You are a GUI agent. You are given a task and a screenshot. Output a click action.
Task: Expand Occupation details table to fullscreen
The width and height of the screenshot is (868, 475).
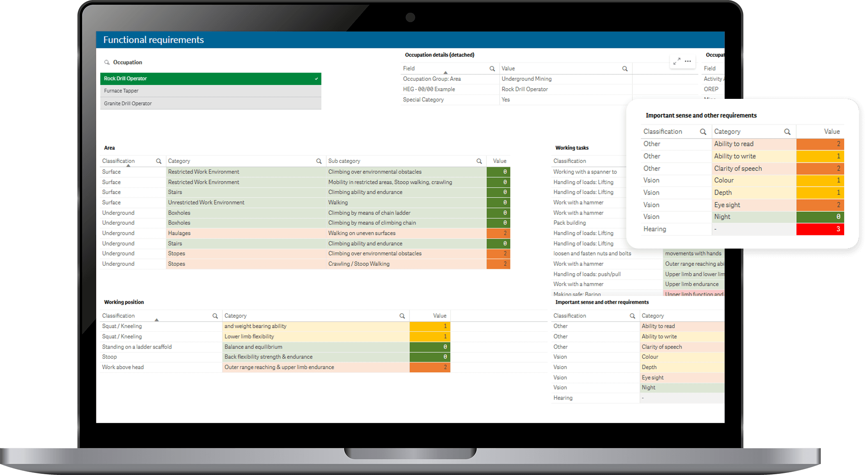coord(677,61)
